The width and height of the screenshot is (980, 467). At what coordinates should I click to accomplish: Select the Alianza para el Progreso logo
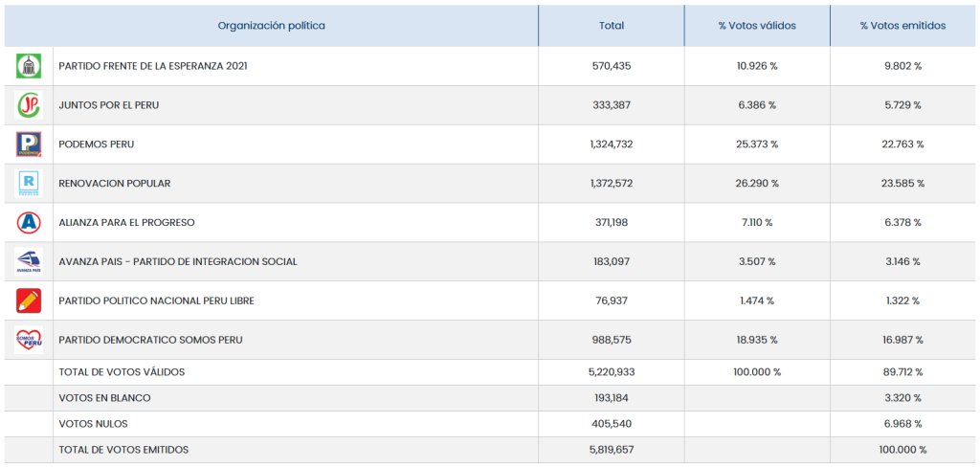click(29, 222)
